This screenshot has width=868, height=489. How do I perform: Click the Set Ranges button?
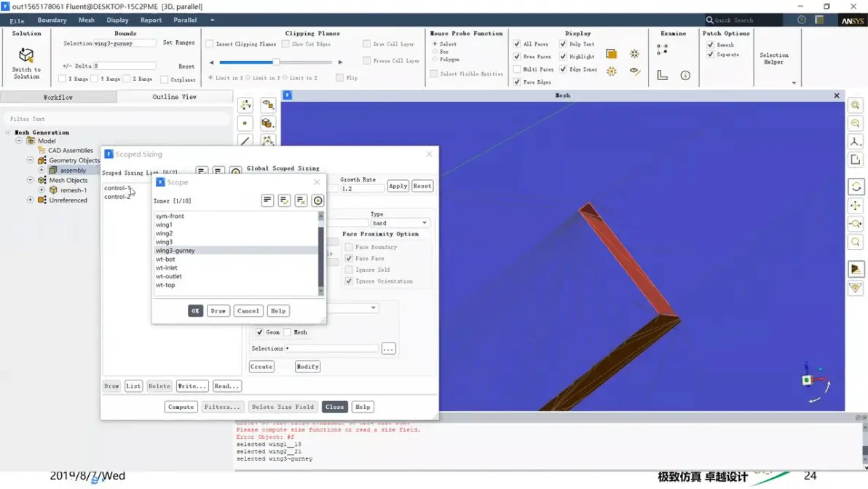click(x=179, y=43)
